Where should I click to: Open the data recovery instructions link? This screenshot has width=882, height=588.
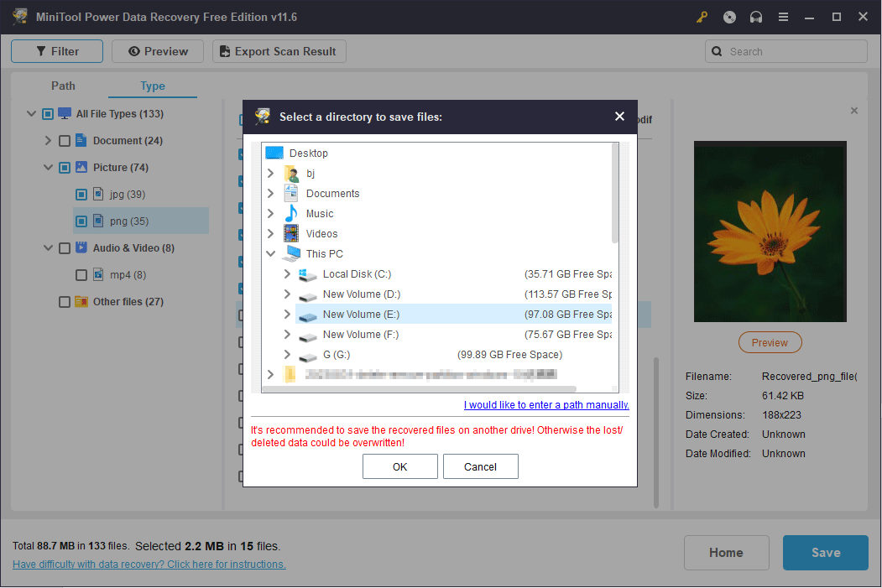click(149, 564)
